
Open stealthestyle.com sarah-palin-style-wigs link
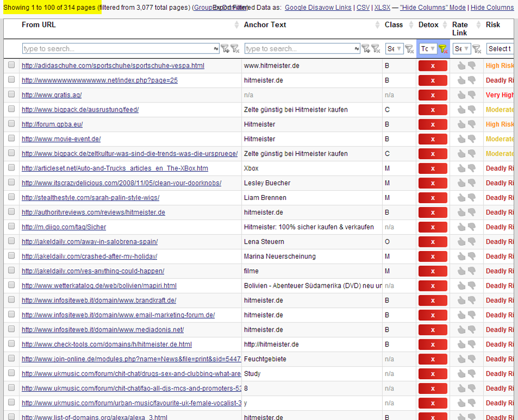91,198
